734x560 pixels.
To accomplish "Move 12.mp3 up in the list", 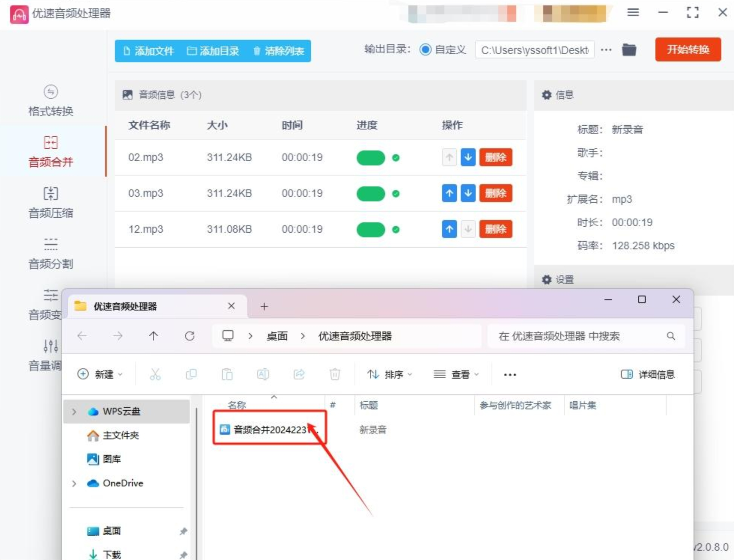I will click(449, 229).
